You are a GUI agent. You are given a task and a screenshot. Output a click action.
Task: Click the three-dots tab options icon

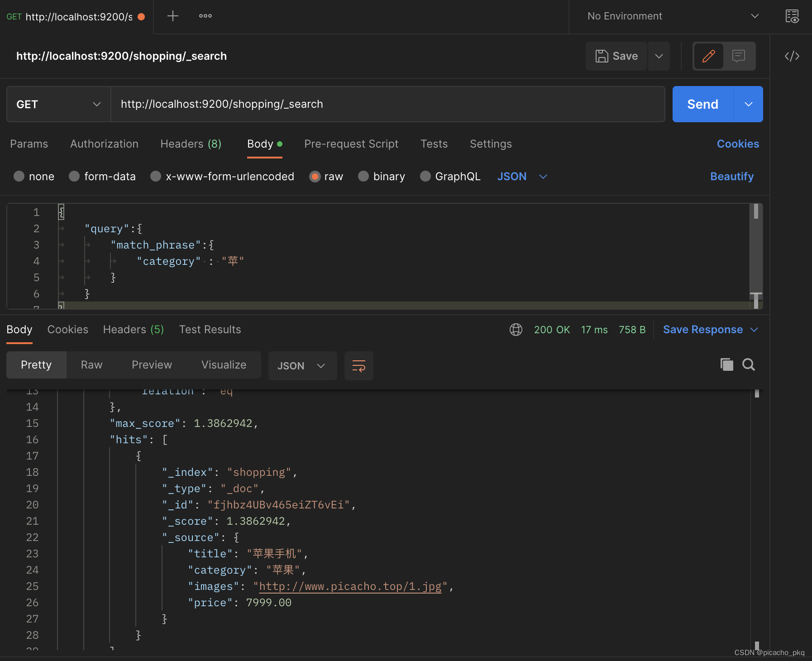[205, 16]
